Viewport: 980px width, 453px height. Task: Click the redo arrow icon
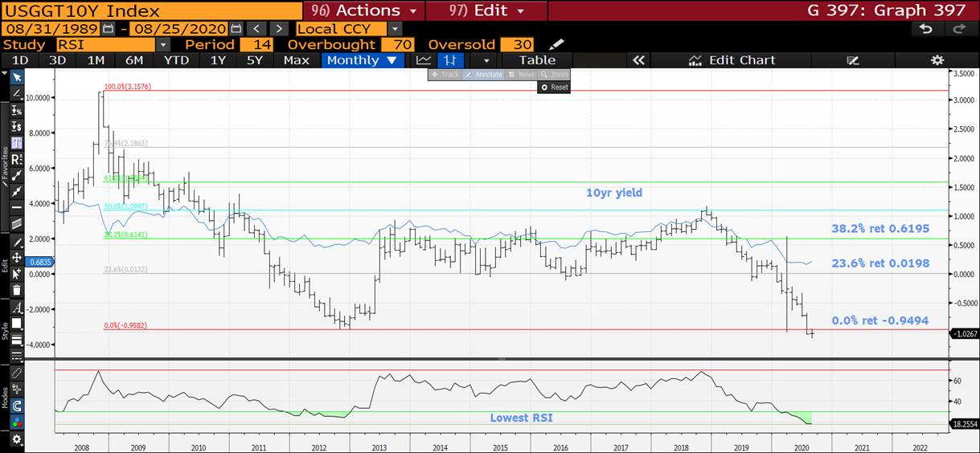coord(958,29)
